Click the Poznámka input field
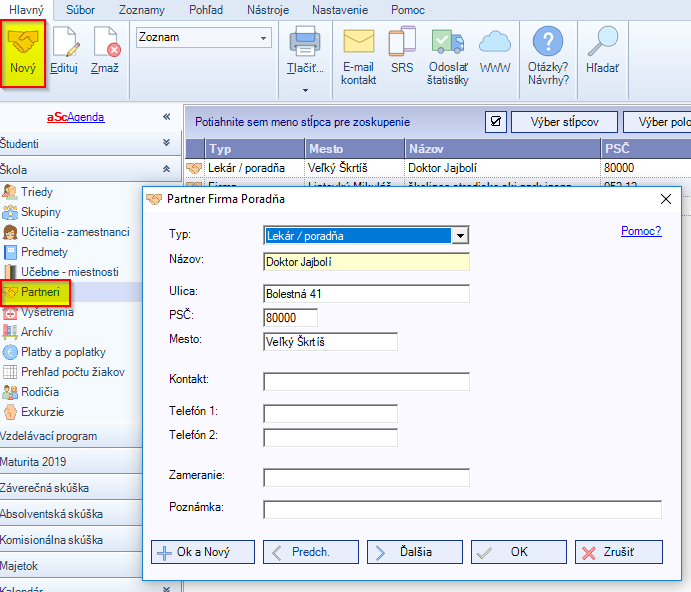The image size is (691, 592). pyautogui.click(x=462, y=510)
